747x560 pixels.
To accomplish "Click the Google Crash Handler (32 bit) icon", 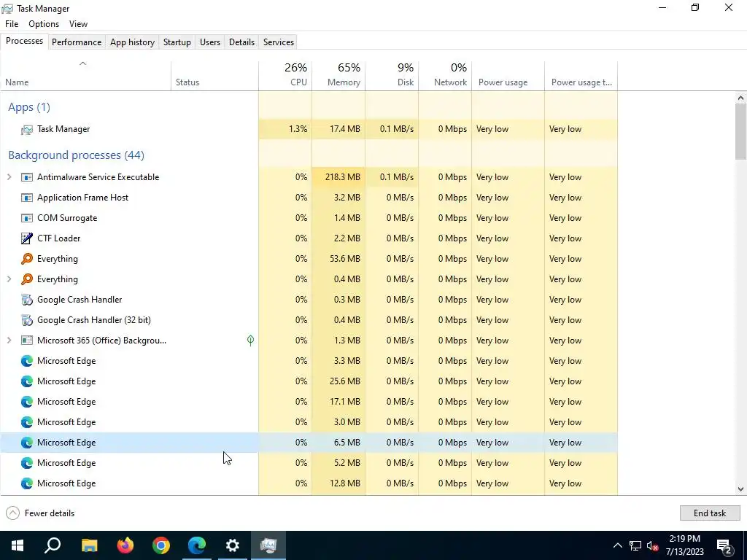I will (x=27, y=320).
